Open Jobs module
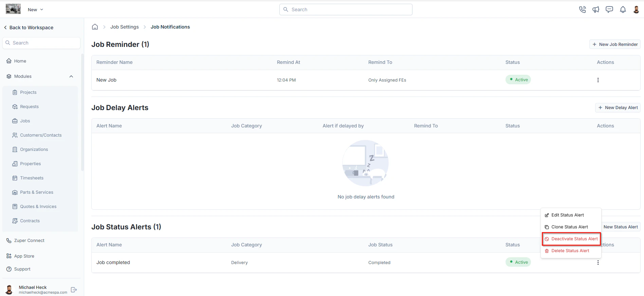 pyautogui.click(x=21, y=121)
